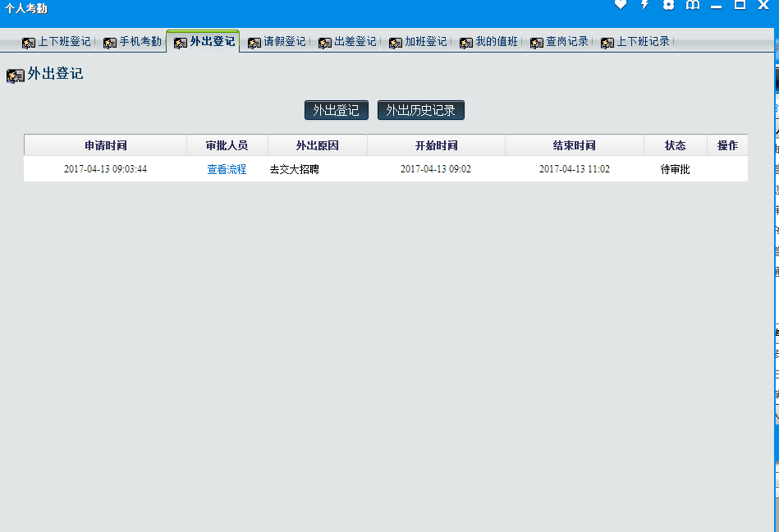Open the 查看流程 link in the table row
This screenshot has height=532, width=779.
pos(227,169)
